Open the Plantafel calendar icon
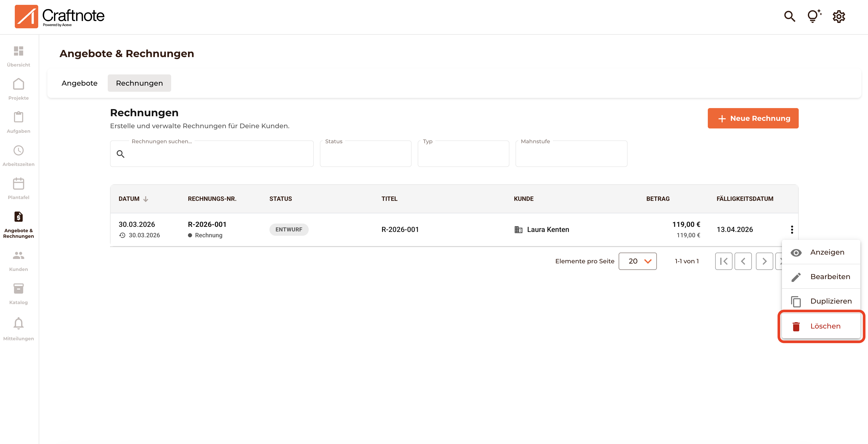868x444 pixels. tap(19, 184)
